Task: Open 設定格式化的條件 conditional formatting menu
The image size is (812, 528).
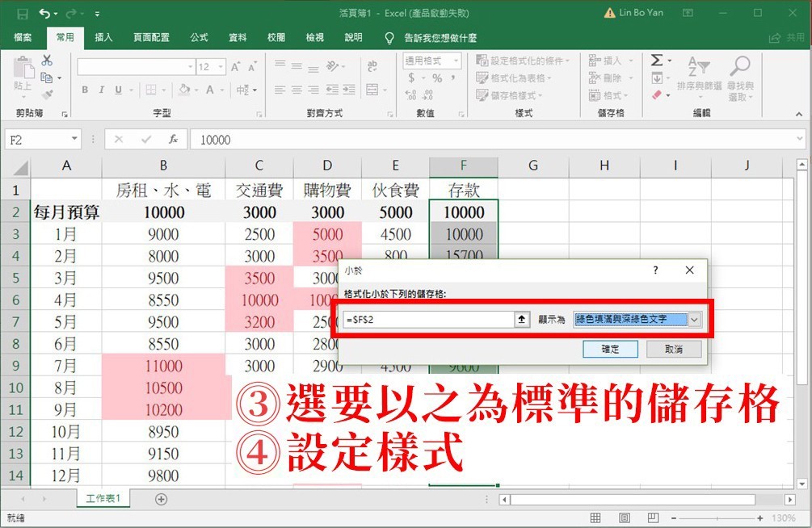Action: click(x=523, y=61)
